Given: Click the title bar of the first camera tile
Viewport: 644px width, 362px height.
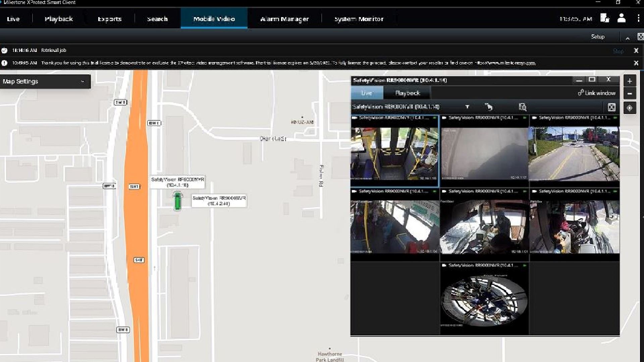Looking at the screenshot, I should (x=395, y=118).
